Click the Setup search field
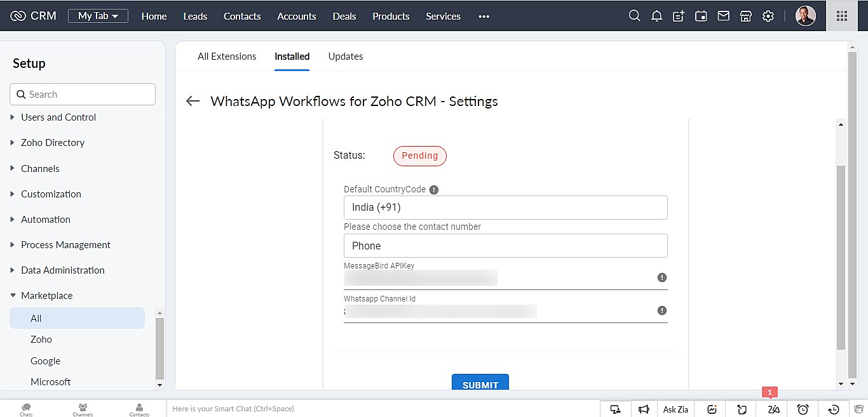 pos(83,95)
